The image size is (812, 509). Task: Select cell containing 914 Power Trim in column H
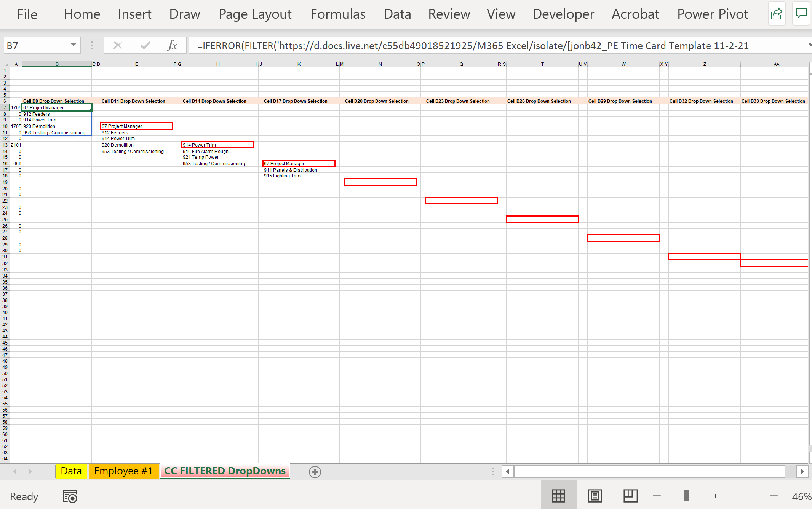[x=217, y=145]
